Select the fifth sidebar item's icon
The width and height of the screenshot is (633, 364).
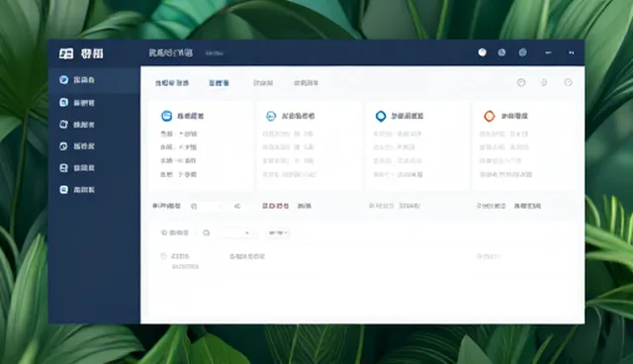point(63,168)
